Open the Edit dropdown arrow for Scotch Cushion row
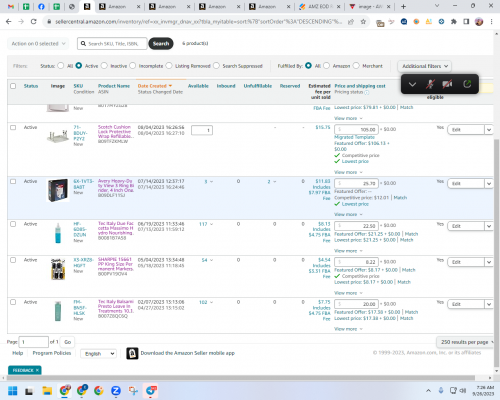The width and height of the screenshot is (500, 400). click(x=489, y=130)
